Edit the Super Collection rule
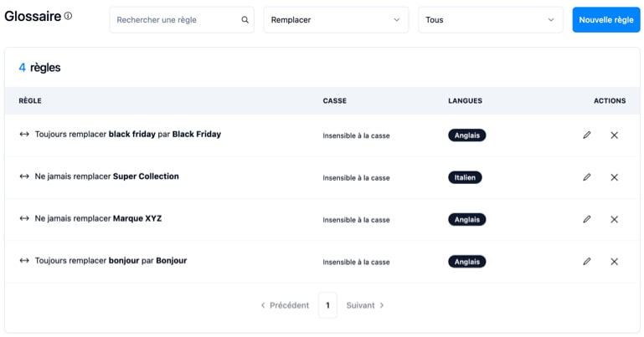Screen dimensions: 644x337 coord(587,177)
